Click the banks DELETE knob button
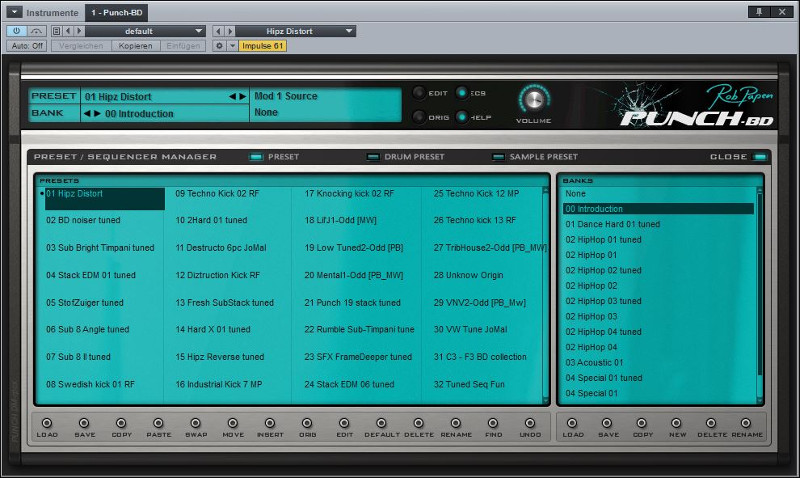 click(x=711, y=423)
